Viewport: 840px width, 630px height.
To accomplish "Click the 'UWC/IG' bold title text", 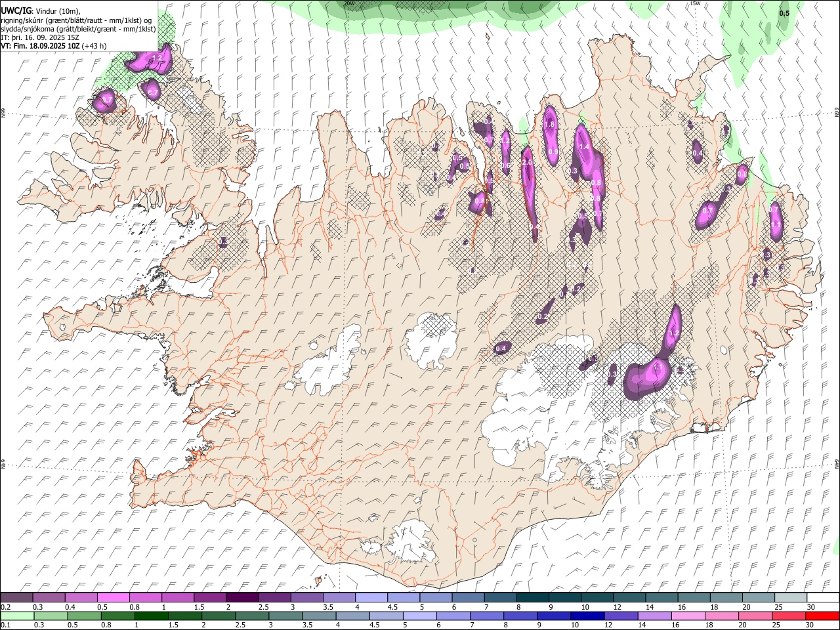I will [x=16, y=11].
